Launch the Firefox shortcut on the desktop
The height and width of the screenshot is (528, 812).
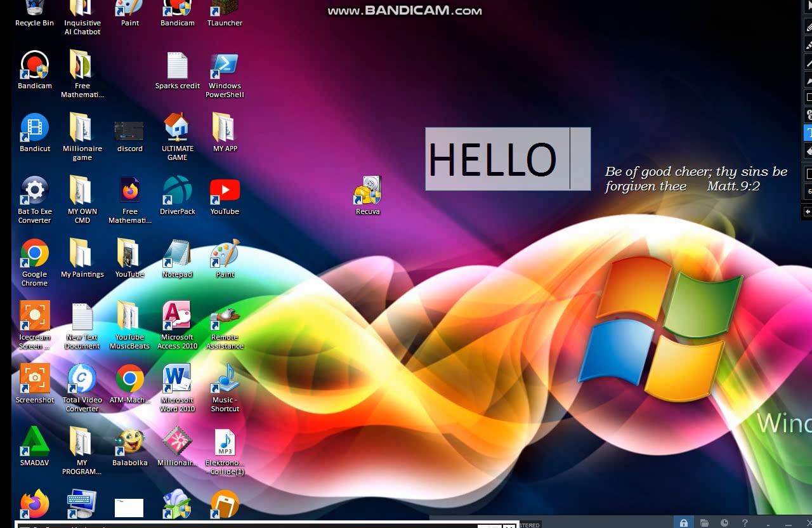tap(34, 505)
